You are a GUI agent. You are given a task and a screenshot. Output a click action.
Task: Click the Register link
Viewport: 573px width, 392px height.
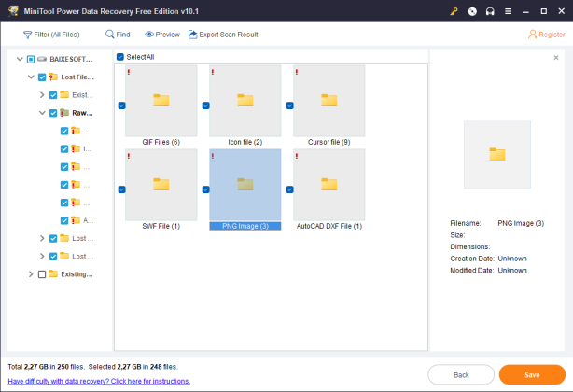coord(547,35)
